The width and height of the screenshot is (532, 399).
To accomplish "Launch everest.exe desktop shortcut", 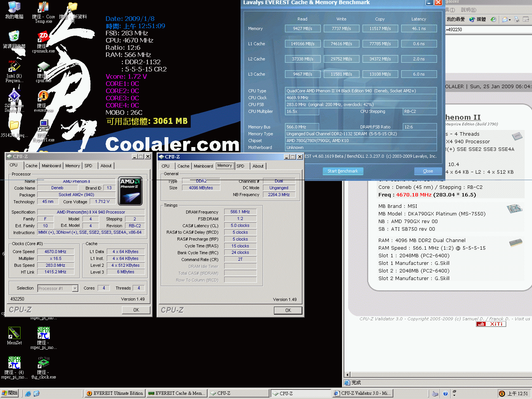I will click(x=43, y=101).
